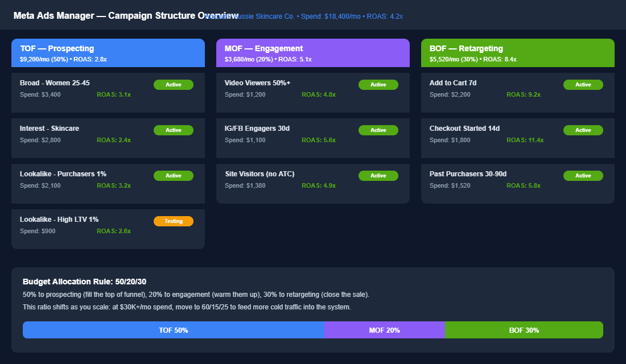Click Active badge on Past Purchasers 30-90d
626x364 pixels.
coord(583,176)
